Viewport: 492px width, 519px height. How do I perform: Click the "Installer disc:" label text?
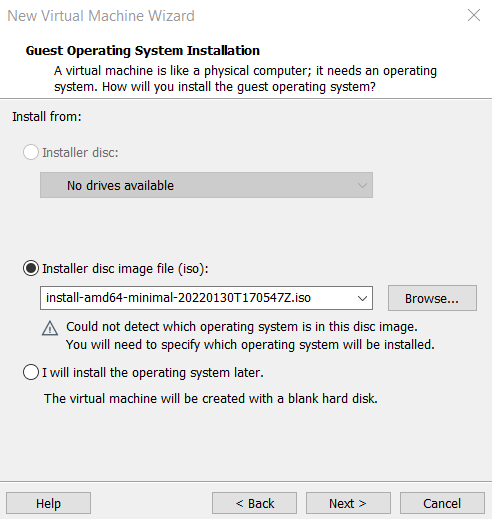pos(80,152)
